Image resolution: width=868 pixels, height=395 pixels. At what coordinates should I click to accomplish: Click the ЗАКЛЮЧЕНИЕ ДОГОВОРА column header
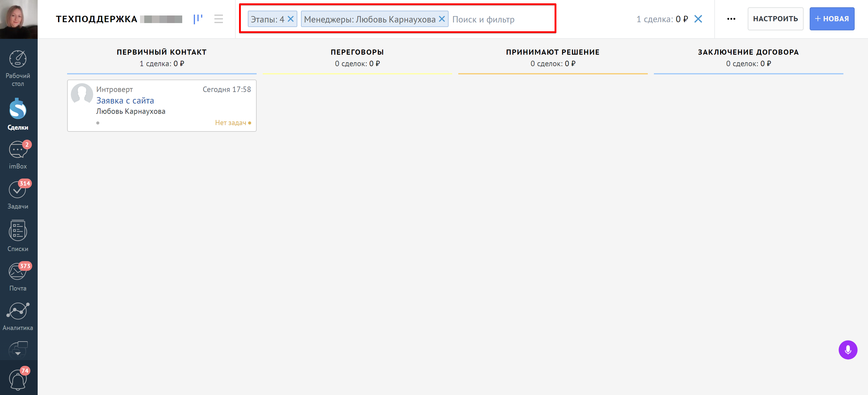click(x=748, y=52)
